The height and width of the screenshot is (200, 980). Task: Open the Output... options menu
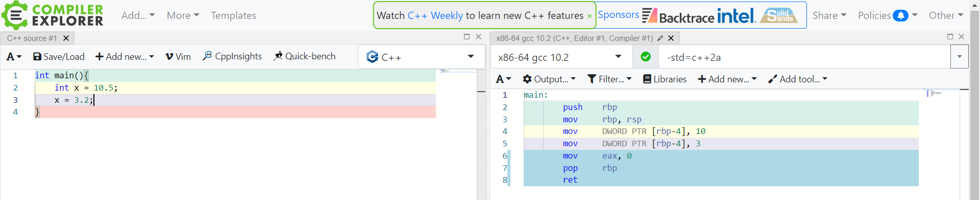(549, 79)
